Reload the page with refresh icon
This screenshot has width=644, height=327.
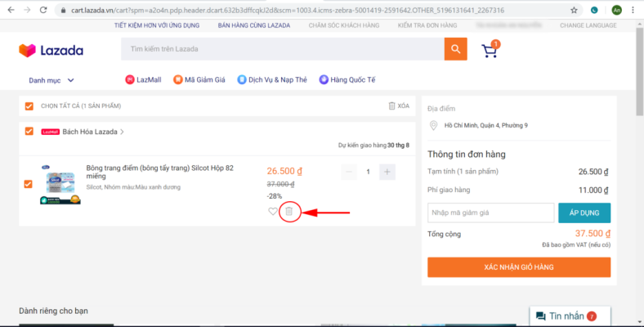coord(43,10)
